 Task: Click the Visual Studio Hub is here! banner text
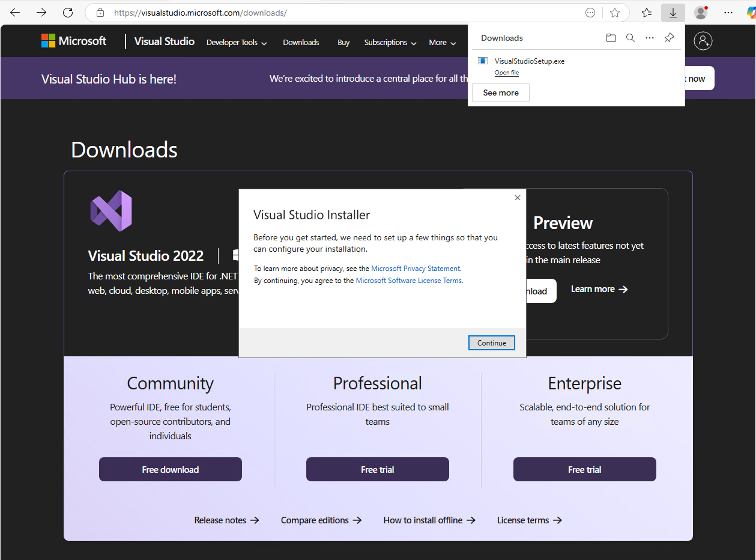109,79
